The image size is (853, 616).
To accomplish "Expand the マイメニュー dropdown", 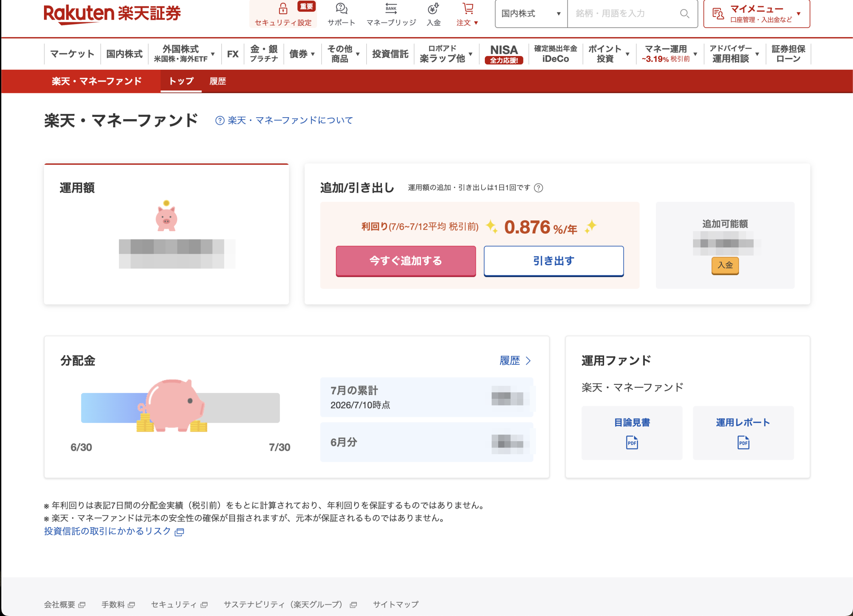I will point(798,14).
